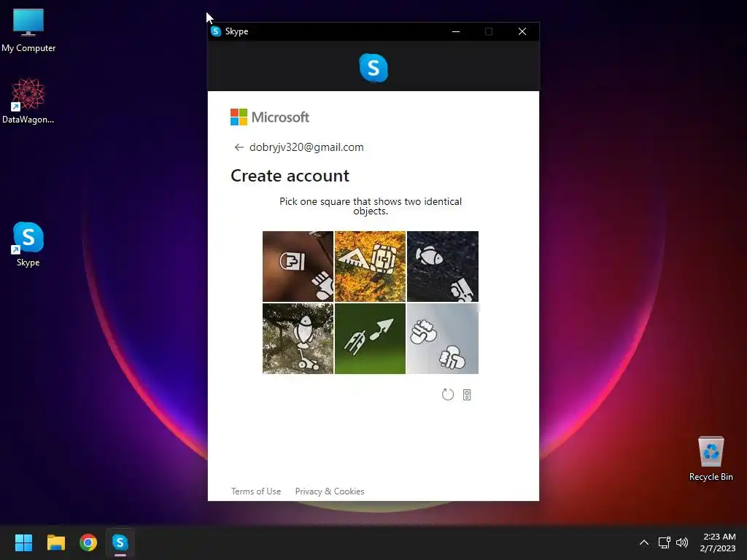Pick the green tile with trowel and fork
The height and width of the screenshot is (560, 747).
pyautogui.click(x=370, y=338)
